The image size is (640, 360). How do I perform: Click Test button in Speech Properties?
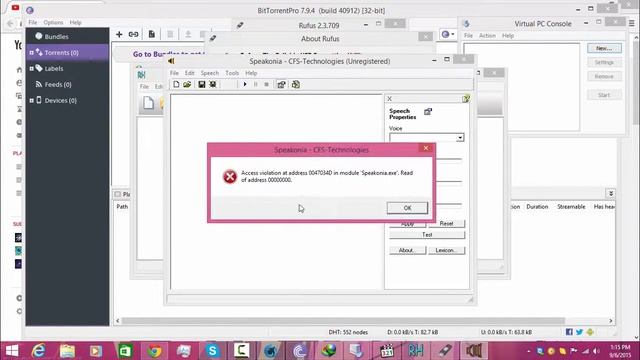click(427, 235)
